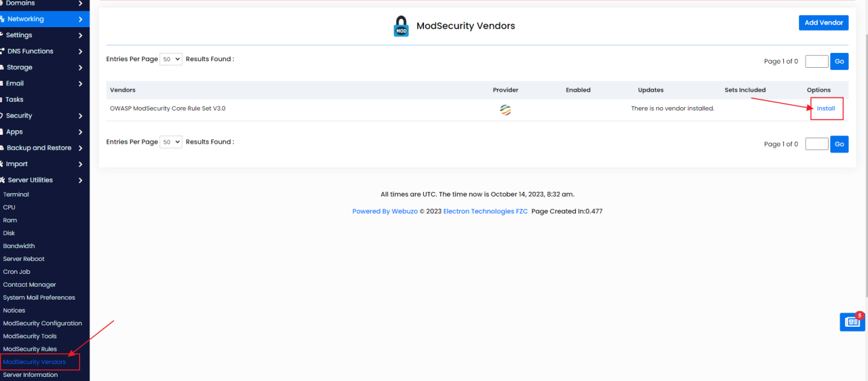Open Electron Technologies FZC link
This screenshot has height=381, width=868.
[x=485, y=212]
